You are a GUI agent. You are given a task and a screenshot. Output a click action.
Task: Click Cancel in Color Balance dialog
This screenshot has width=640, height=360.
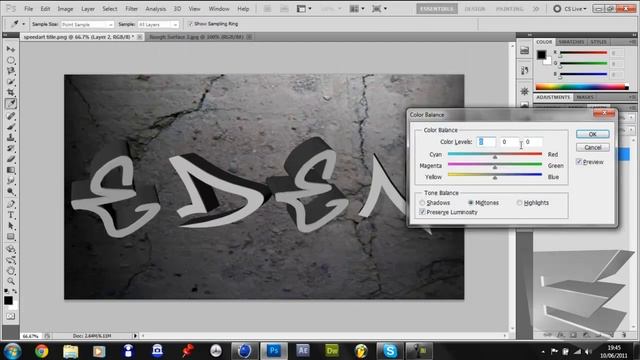click(x=593, y=147)
